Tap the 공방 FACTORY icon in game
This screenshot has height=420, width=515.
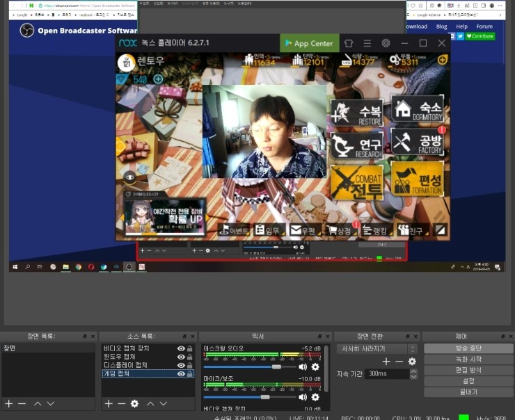point(418,142)
